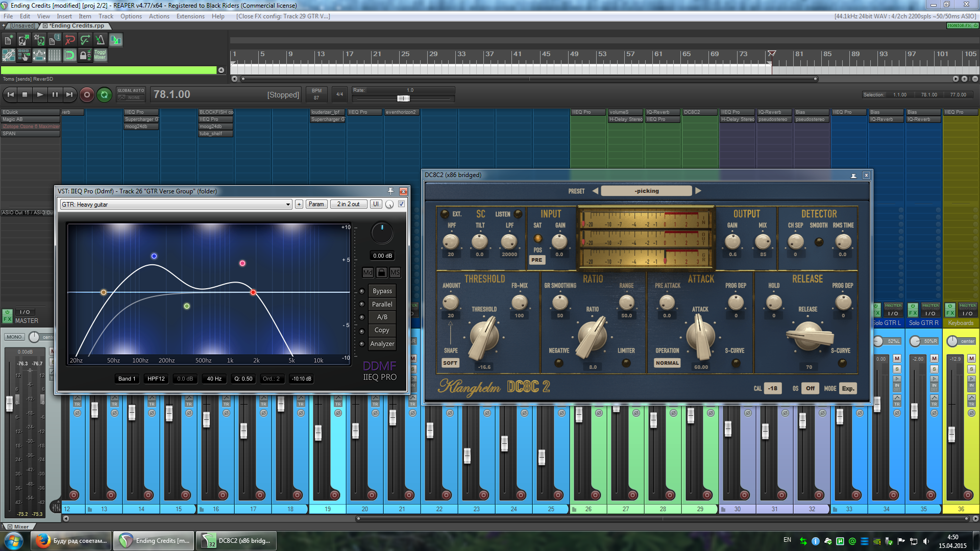Pin the IIEQ Pro window on top

390,191
